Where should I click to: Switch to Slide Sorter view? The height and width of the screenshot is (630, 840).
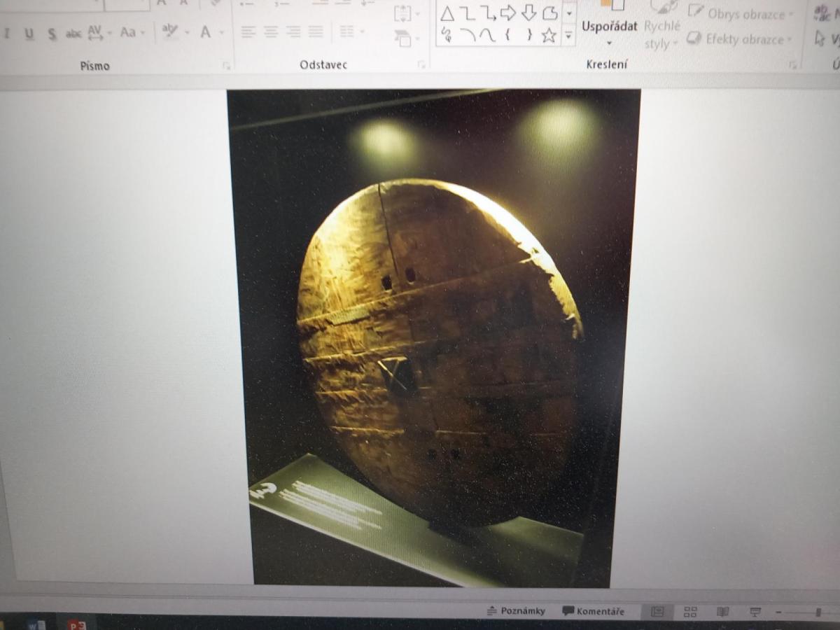point(690,612)
